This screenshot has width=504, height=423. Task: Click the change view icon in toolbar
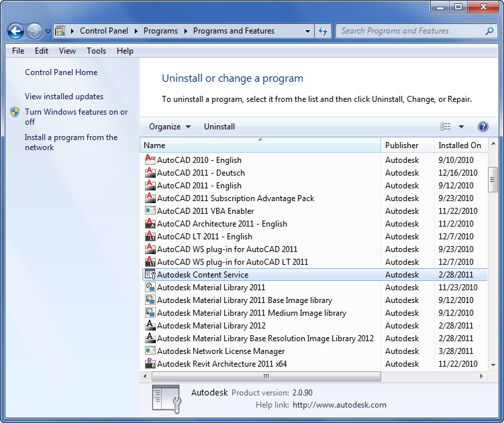tap(445, 127)
